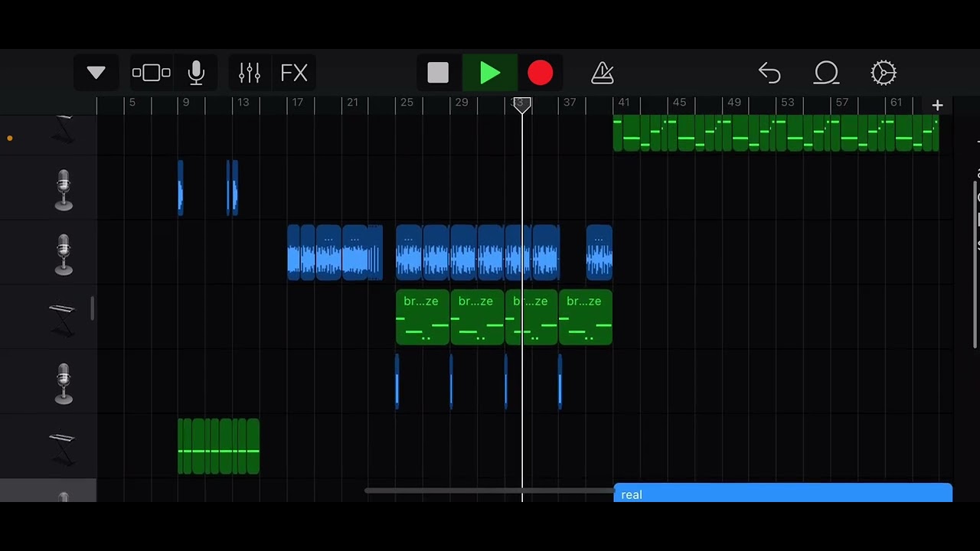The image size is (980, 551).
Task: Select the second br...ze region at bar 29
Action: point(477,317)
